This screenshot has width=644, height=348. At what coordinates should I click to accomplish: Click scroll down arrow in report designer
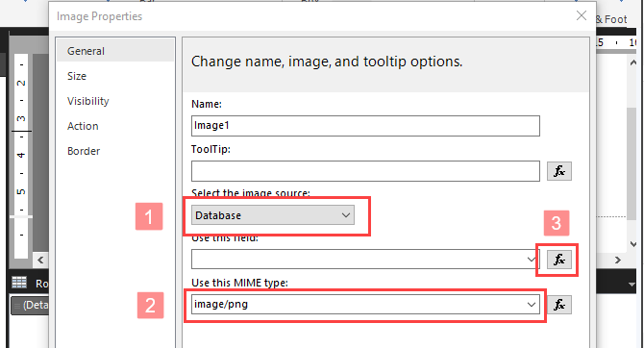(632, 244)
